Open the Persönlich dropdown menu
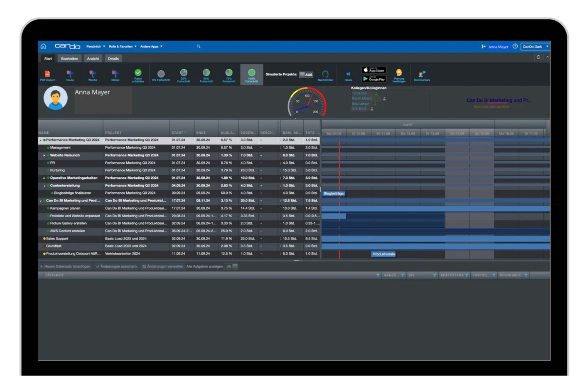Screen dimensions: 588x392 pyautogui.click(x=96, y=46)
